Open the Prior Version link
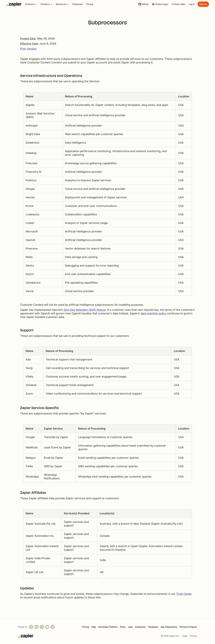 pyautogui.click(x=28, y=49)
